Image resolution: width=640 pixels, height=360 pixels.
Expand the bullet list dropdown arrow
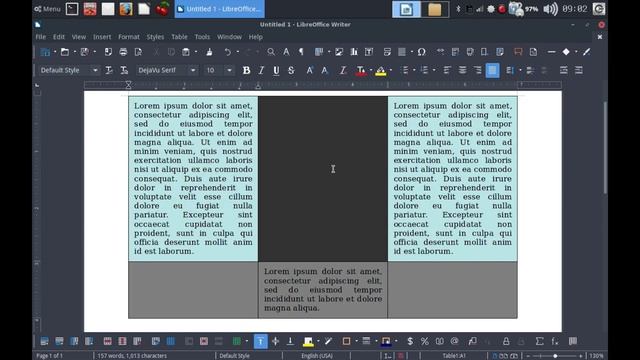pyautogui.click(x=414, y=70)
